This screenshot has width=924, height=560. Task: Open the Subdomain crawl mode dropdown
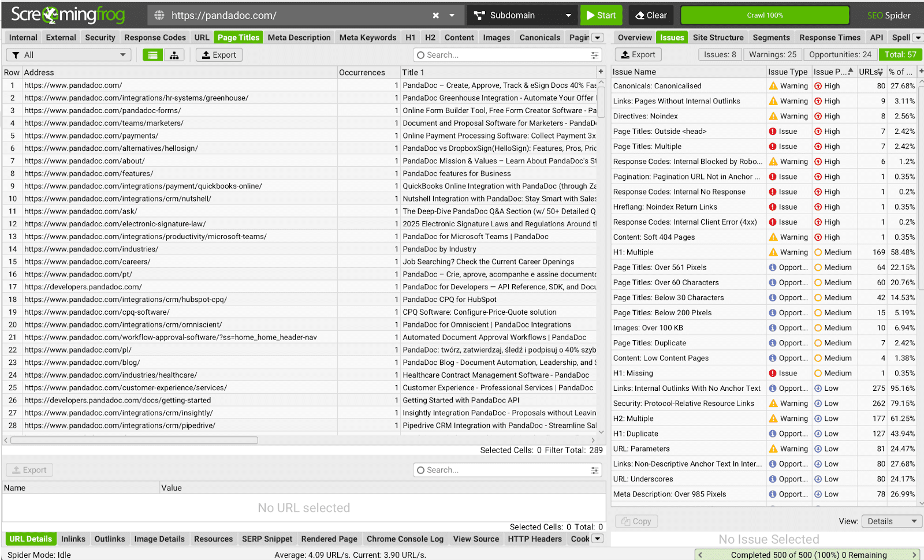(x=523, y=16)
